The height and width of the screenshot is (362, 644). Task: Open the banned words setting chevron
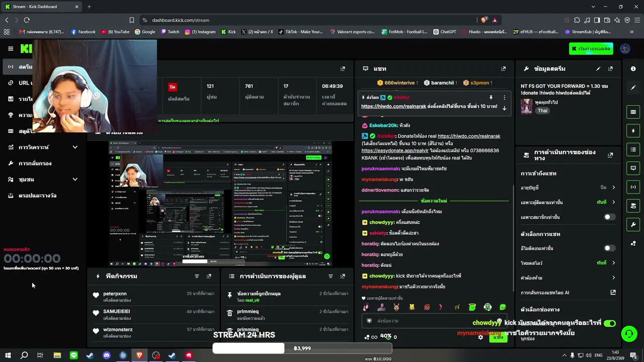pos(613,278)
